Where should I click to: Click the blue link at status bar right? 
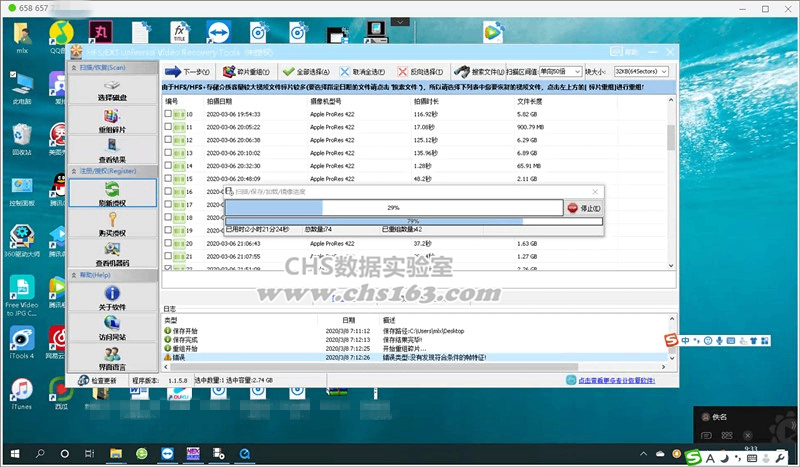click(x=616, y=380)
